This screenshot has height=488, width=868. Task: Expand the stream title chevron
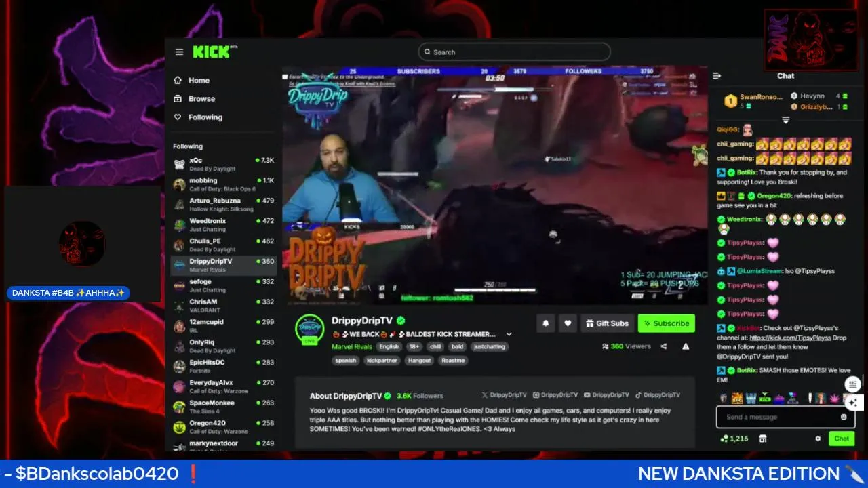click(509, 334)
